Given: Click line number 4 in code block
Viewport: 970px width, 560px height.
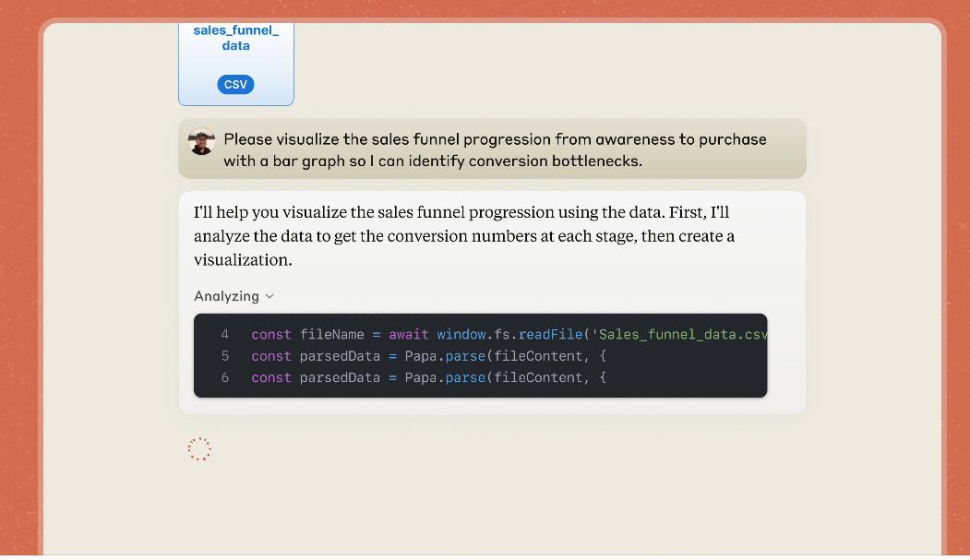Looking at the screenshot, I should 224,334.
